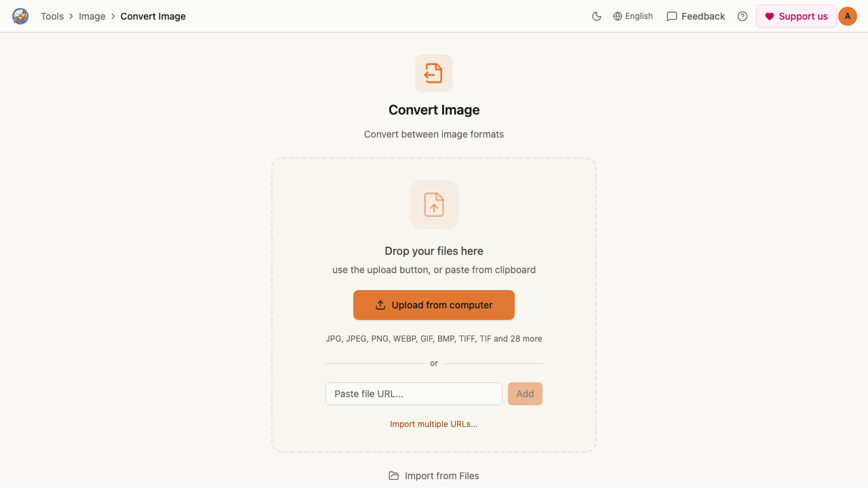
Task: Click Upload from computer button
Action: click(434, 305)
